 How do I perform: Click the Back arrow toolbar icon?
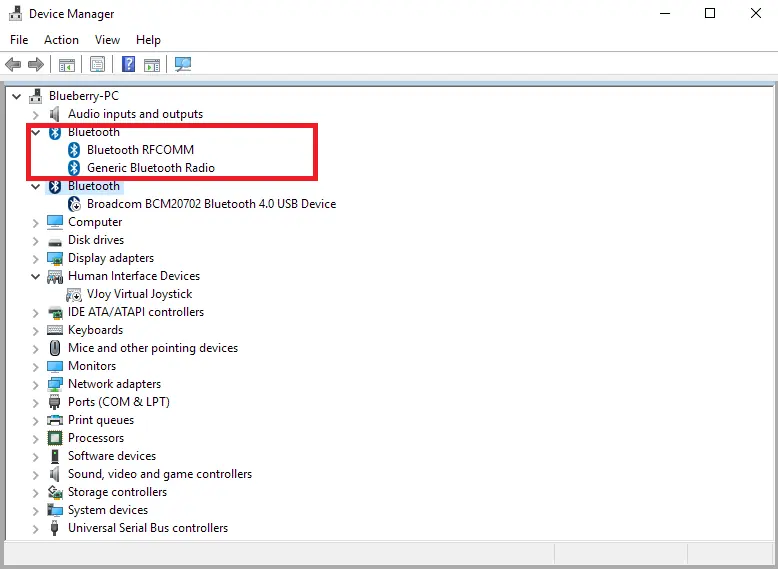tap(13, 64)
